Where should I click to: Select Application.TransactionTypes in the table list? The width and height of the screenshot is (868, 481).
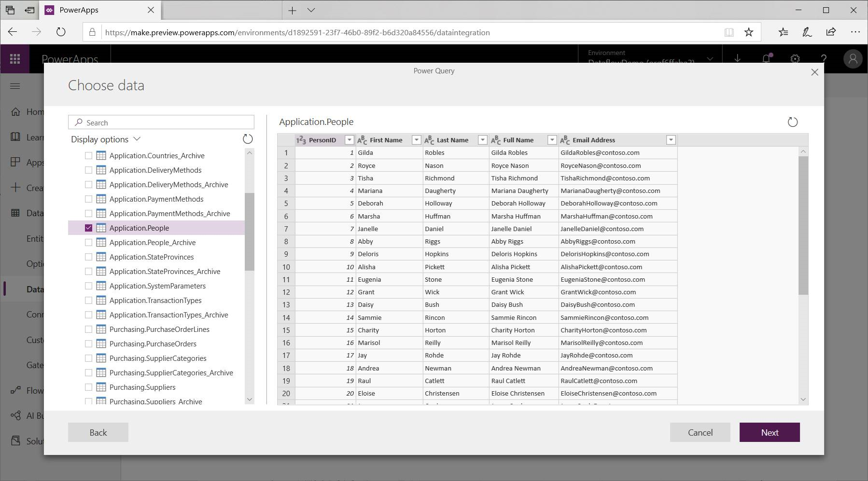(x=156, y=300)
